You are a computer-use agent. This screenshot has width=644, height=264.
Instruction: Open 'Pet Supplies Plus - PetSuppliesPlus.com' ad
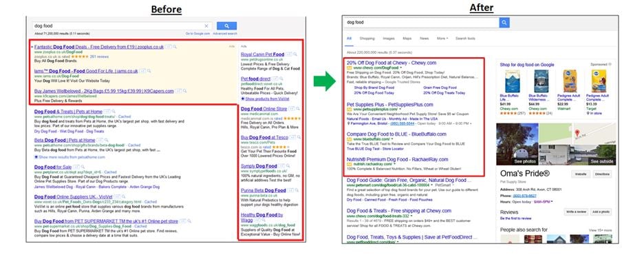(x=389, y=105)
